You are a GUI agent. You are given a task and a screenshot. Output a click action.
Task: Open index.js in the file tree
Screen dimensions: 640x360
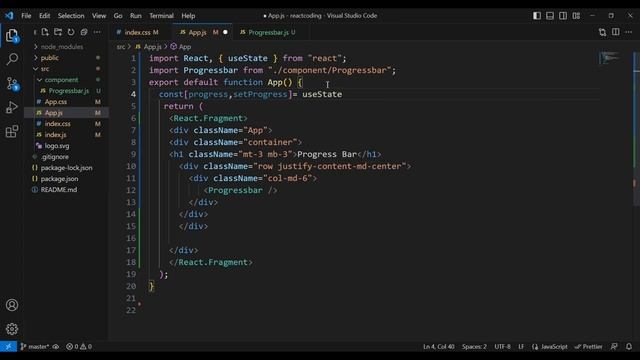point(56,135)
